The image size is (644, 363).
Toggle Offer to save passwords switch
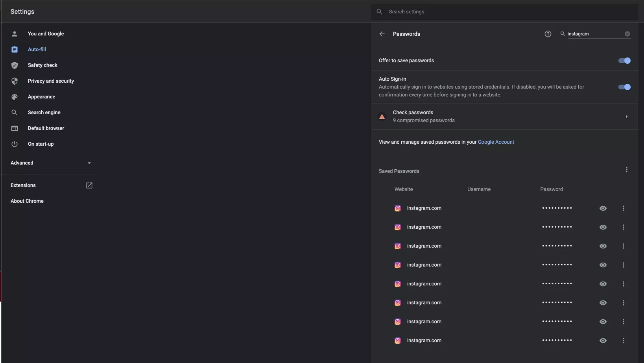click(624, 61)
